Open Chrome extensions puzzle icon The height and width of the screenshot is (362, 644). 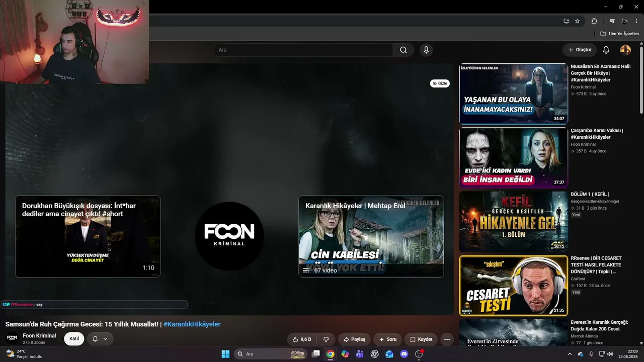coord(594,21)
